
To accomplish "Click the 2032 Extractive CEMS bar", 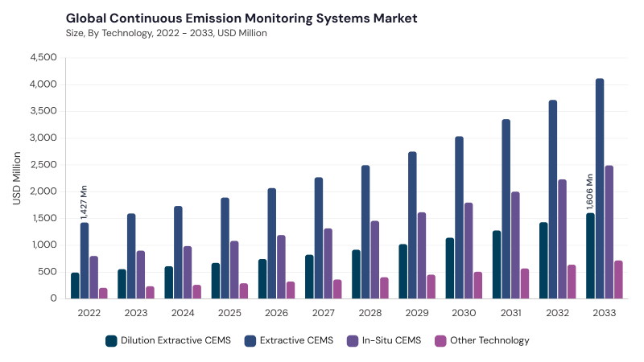I will [x=553, y=199].
